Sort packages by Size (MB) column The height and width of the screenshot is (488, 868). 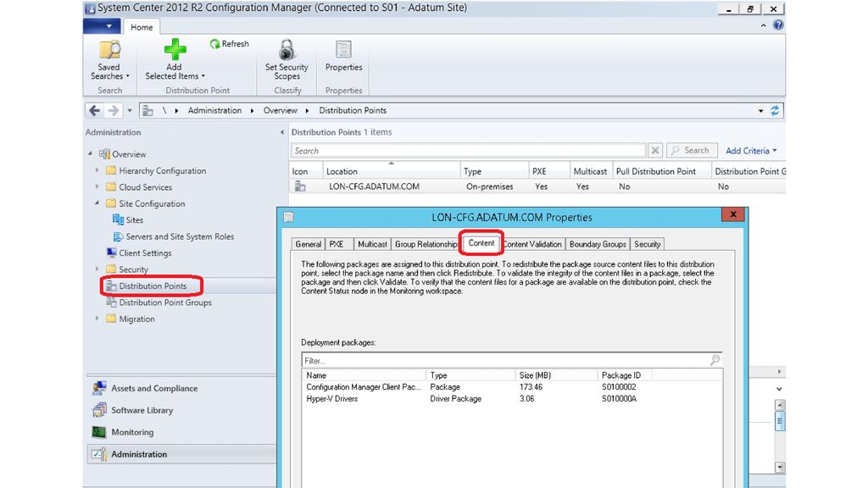point(557,375)
